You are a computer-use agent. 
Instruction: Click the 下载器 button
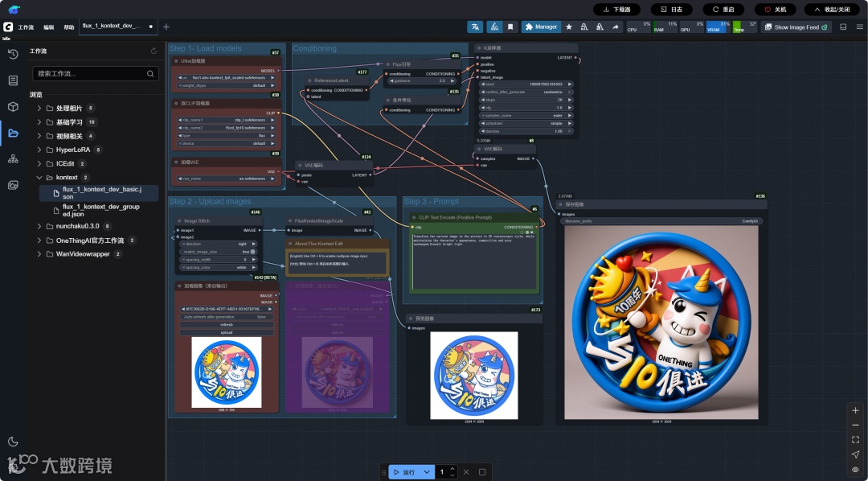tap(616, 10)
